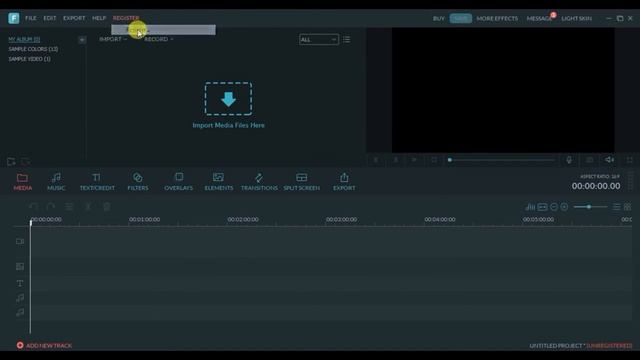This screenshot has height=360, width=640.
Task: Open the audio mixer icon
Action: pos(530,207)
